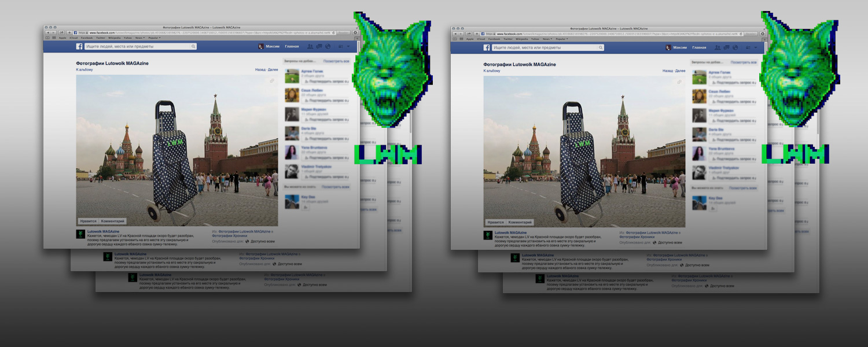Click Safari reload icon in left front window
Viewport: 868px width, 347px height.
[333, 33]
